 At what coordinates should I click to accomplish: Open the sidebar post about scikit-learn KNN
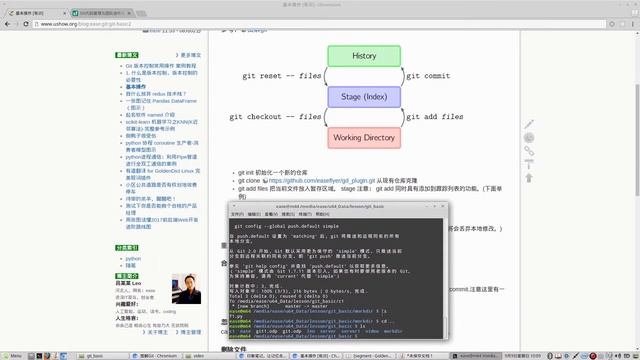click(x=162, y=125)
